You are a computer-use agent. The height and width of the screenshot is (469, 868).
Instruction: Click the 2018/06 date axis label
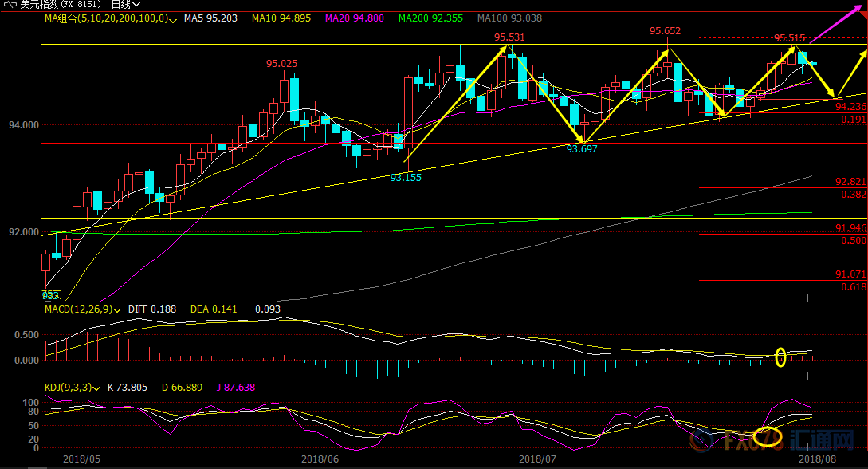(320, 459)
